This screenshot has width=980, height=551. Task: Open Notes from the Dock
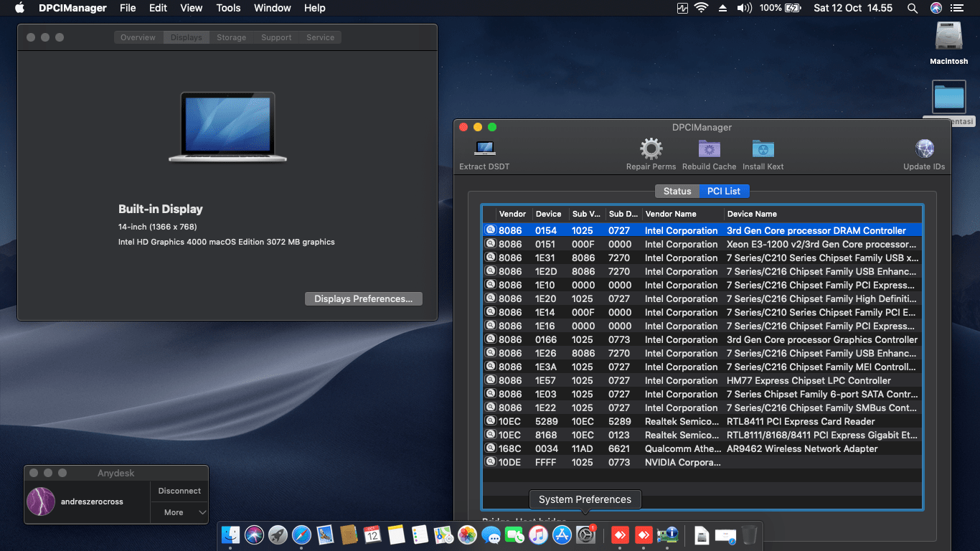point(396,534)
